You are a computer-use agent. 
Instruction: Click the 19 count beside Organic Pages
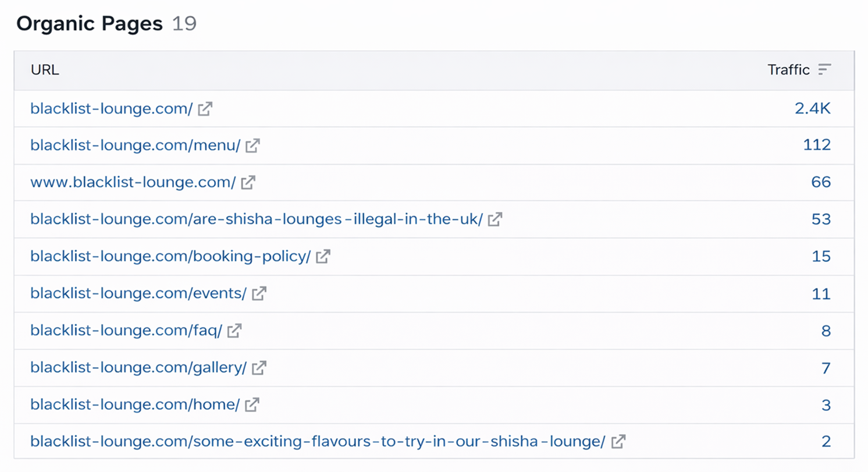pyautogui.click(x=184, y=24)
